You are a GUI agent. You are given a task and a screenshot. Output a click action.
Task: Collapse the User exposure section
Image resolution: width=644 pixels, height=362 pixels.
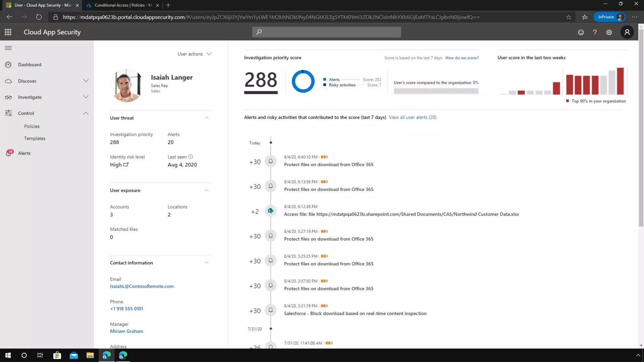(x=207, y=190)
